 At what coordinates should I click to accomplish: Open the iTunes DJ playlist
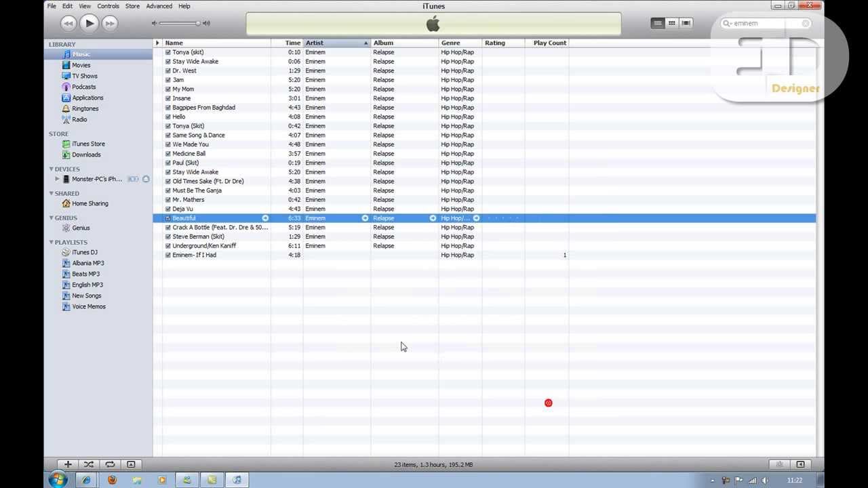[84, 252]
